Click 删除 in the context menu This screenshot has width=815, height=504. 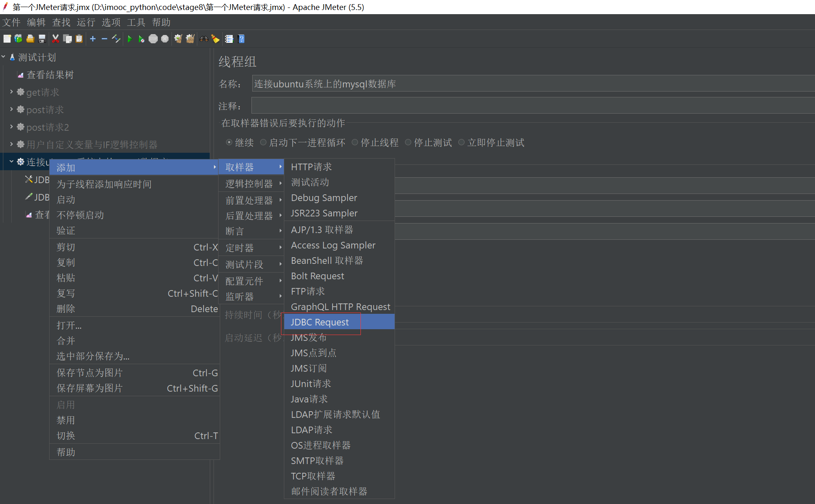click(66, 309)
